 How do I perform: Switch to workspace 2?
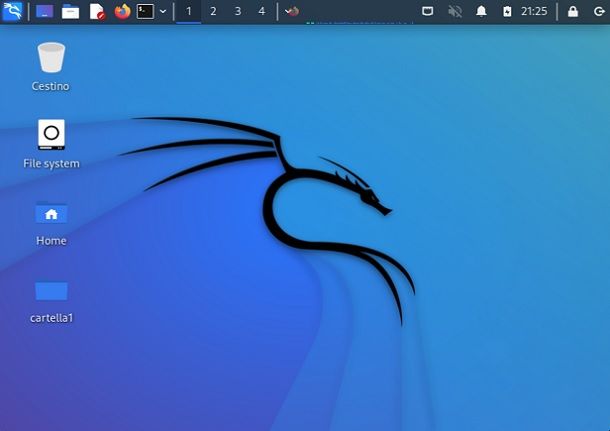tap(213, 12)
